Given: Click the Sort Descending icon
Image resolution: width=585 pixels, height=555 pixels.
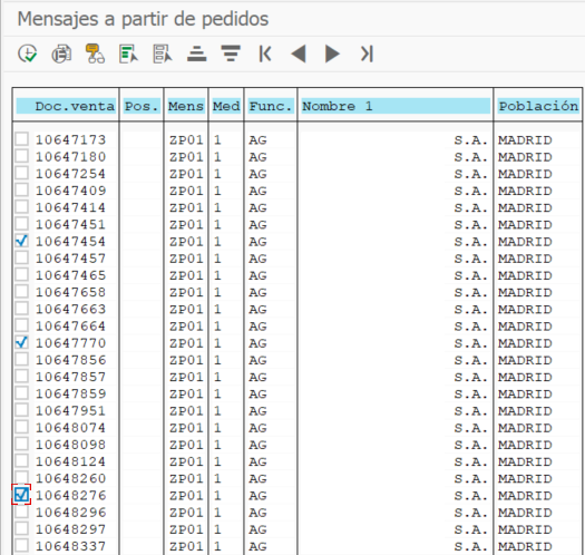Looking at the screenshot, I should (x=231, y=54).
